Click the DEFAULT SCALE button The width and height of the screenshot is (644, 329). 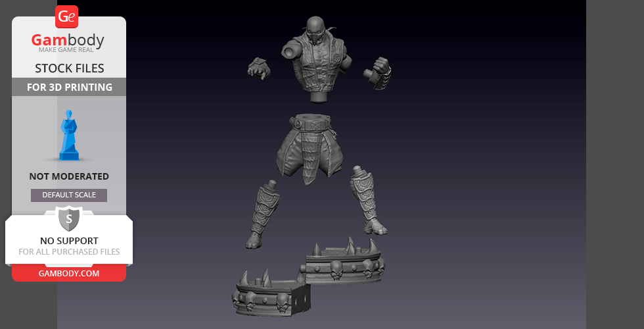pos(69,195)
